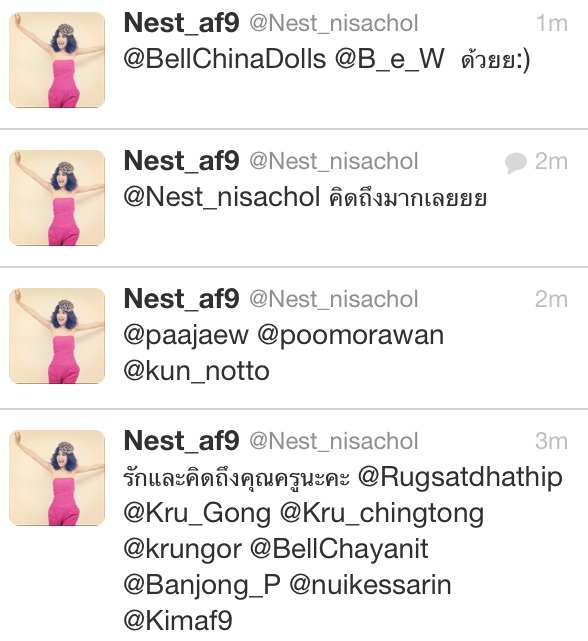Tap the first tweet's profile picture
588x641 pixels.
[57, 60]
